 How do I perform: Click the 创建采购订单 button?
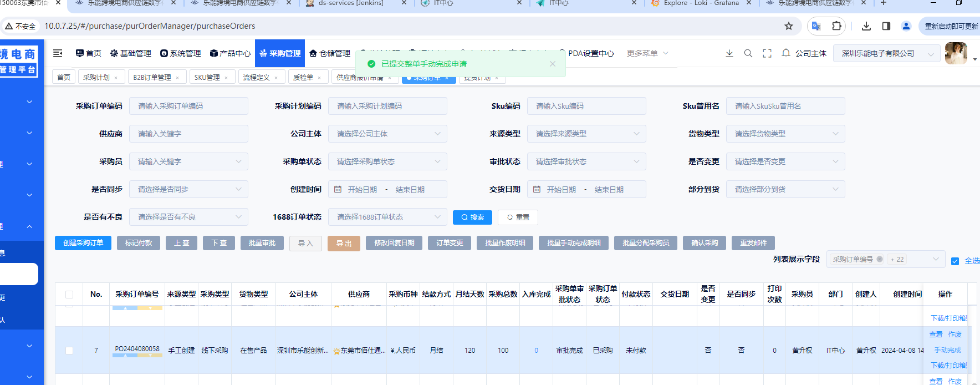[83, 243]
